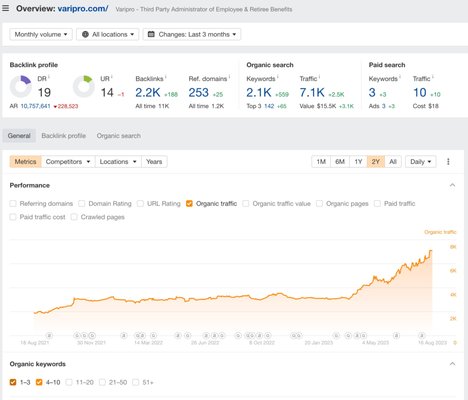
Task: Uncheck 1–3 keyword positions checkbox
Action: [x=13, y=382]
